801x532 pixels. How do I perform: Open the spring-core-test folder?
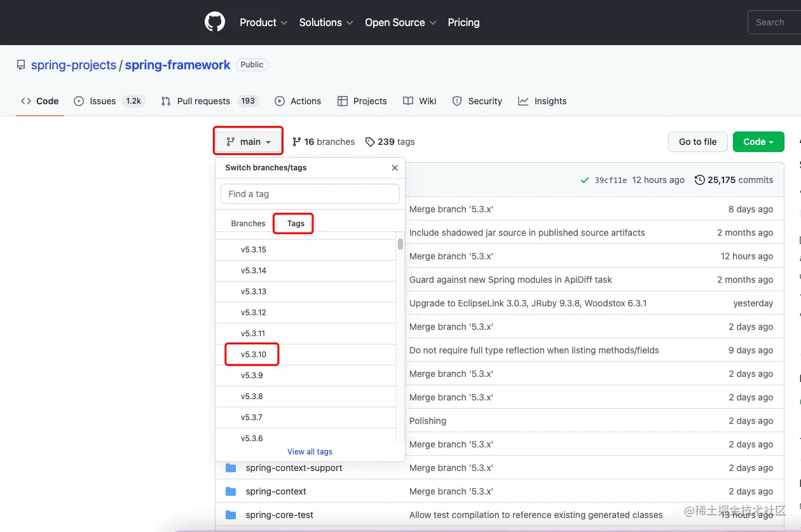tap(280, 515)
